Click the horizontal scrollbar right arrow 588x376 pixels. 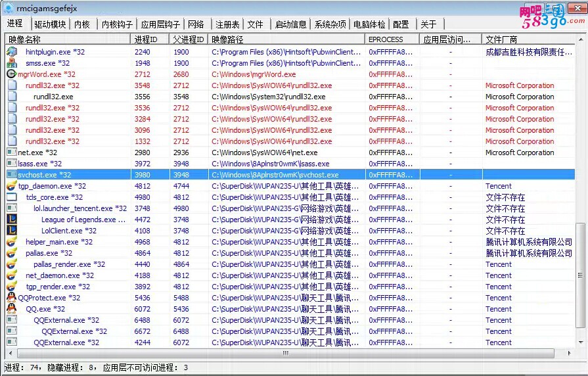tap(569, 353)
